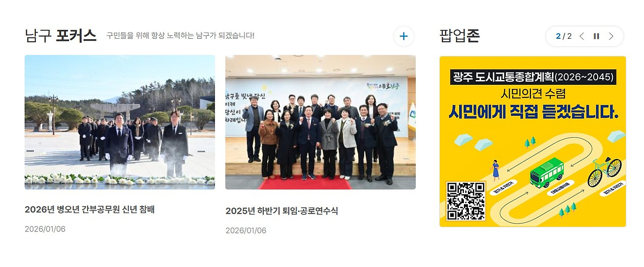Click the 2 / 2 banner page counter
This screenshot has height=267, width=644.
563,36
